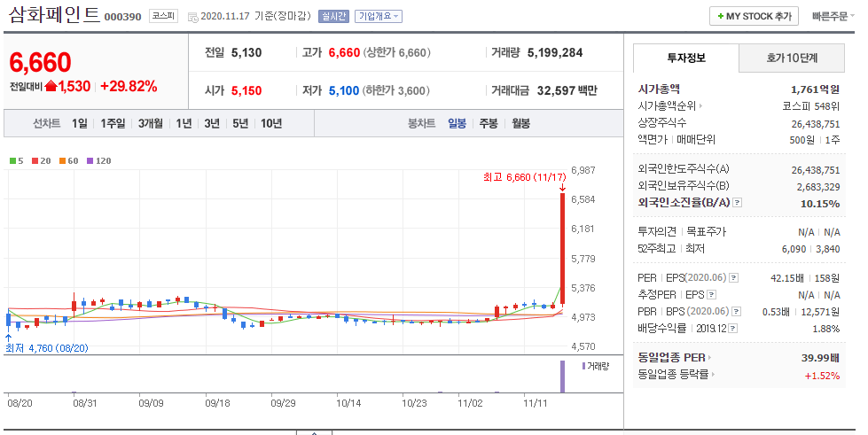Screen dimensions: 868x435
Task: Click the 실시간 badge
Action: click(x=333, y=17)
